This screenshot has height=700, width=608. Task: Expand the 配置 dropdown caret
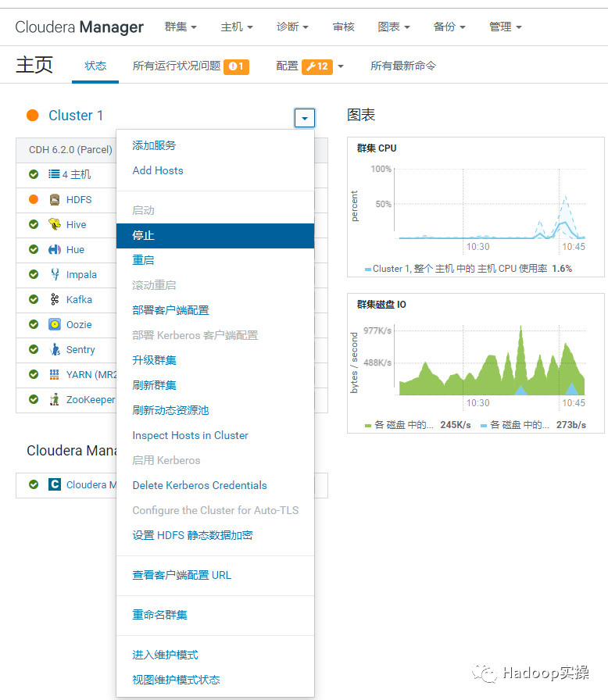tap(341, 66)
